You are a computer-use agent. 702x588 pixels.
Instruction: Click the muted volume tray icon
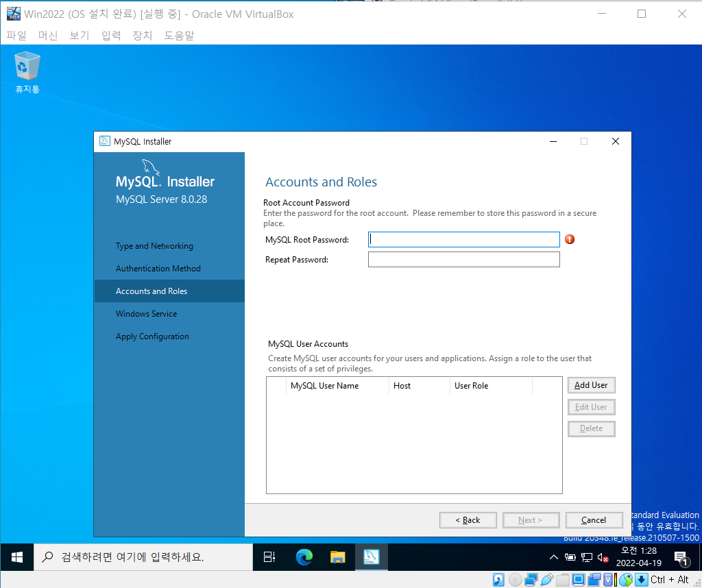coord(603,557)
